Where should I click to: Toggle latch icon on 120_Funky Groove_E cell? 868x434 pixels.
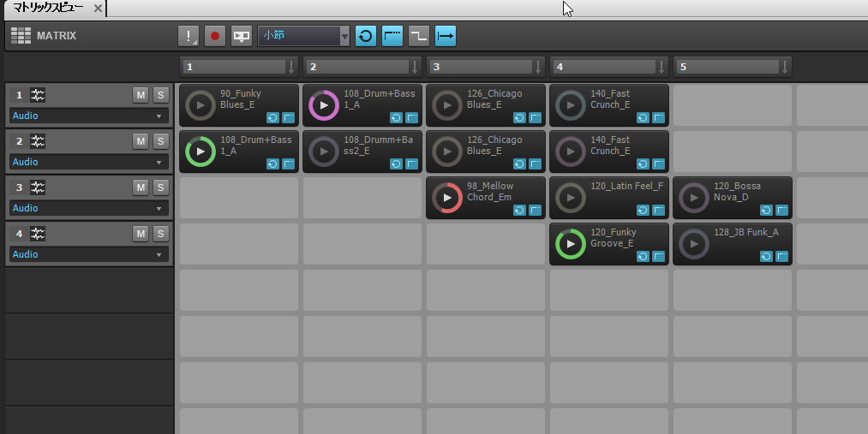tap(659, 256)
